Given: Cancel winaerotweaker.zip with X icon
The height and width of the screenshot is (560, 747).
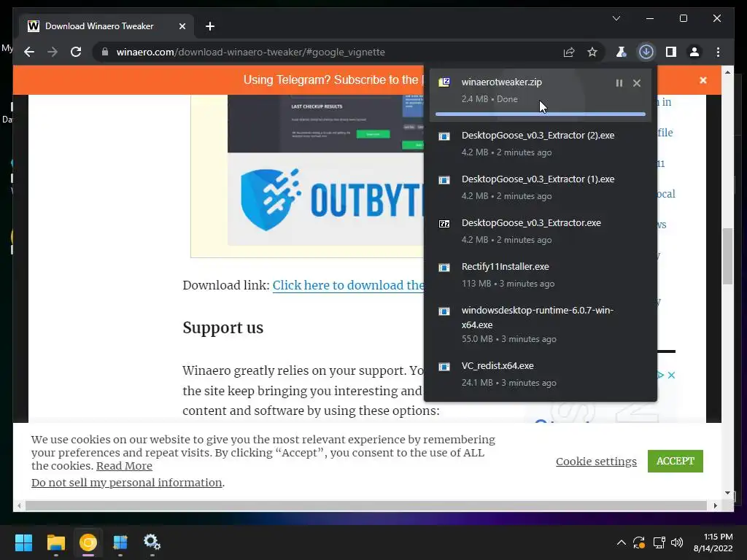Looking at the screenshot, I should click(637, 83).
